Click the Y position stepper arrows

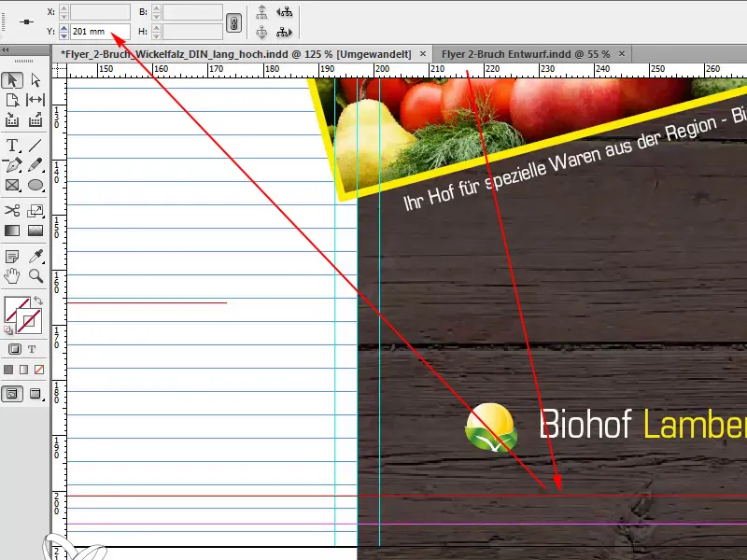63,32
